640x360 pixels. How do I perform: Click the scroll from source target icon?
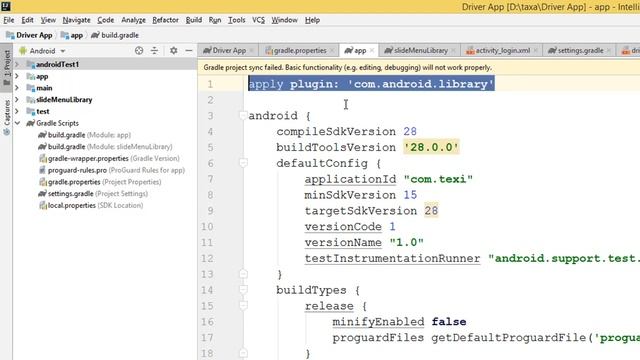[x=139, y=51]
